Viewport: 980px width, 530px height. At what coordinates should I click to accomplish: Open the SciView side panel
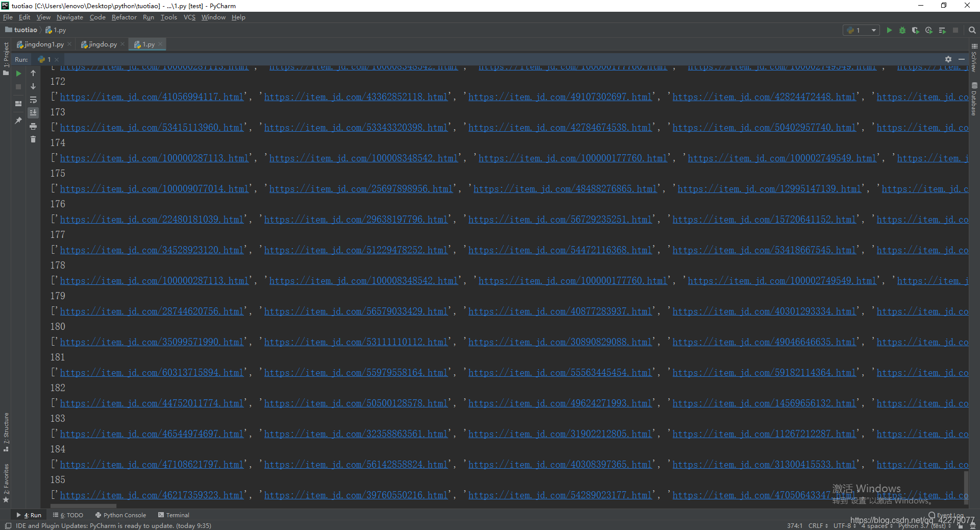point(974,58)
